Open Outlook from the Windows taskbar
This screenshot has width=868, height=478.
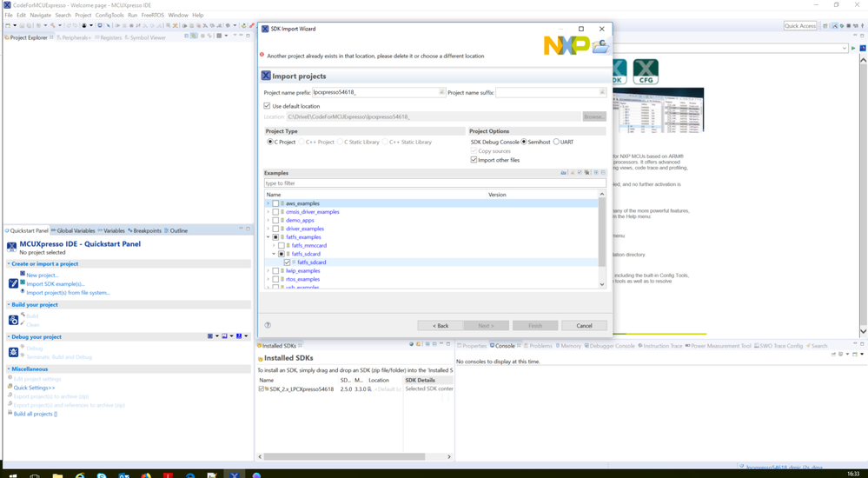coord(123,475)
